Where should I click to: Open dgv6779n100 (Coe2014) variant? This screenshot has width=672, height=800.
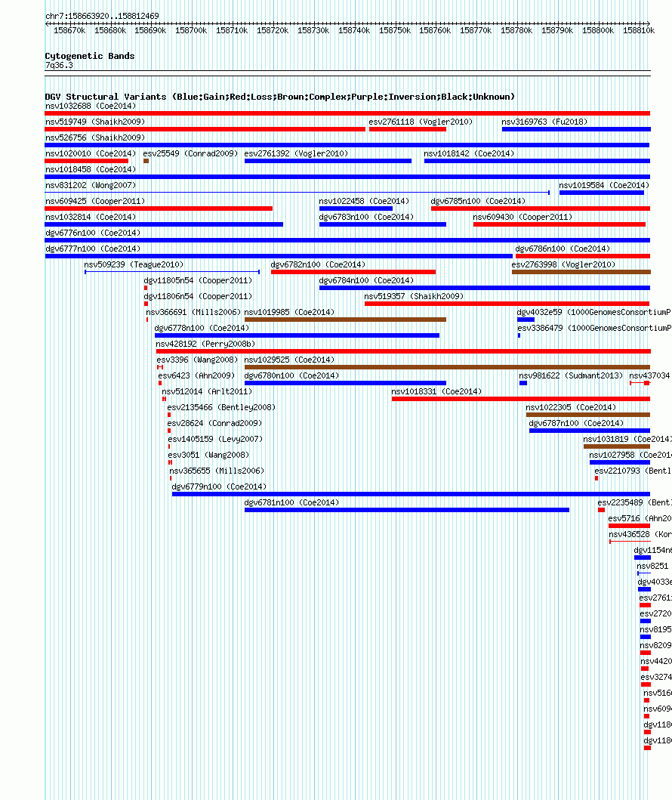tap(411, 494)
